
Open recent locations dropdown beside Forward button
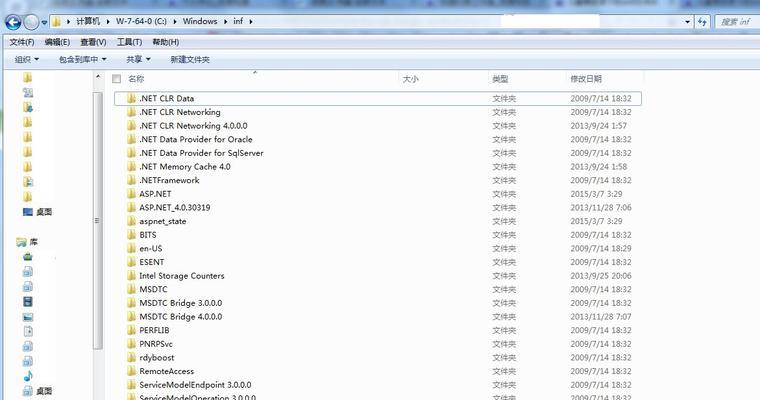point(44,22)
